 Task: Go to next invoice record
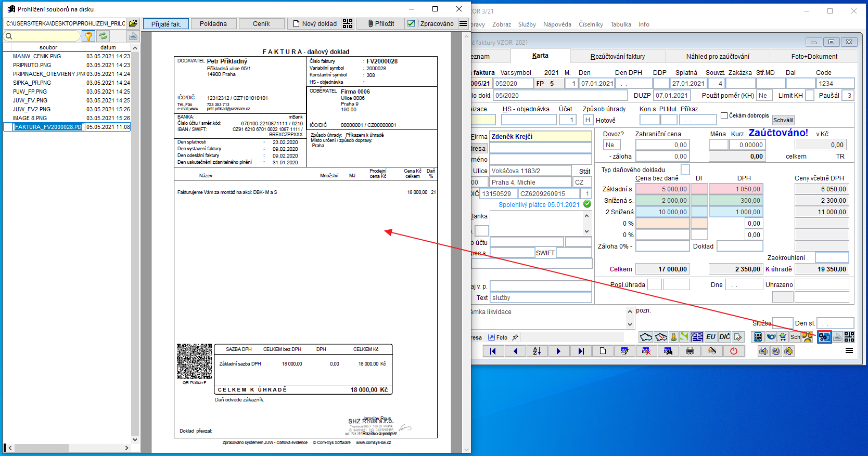point(559,351)
